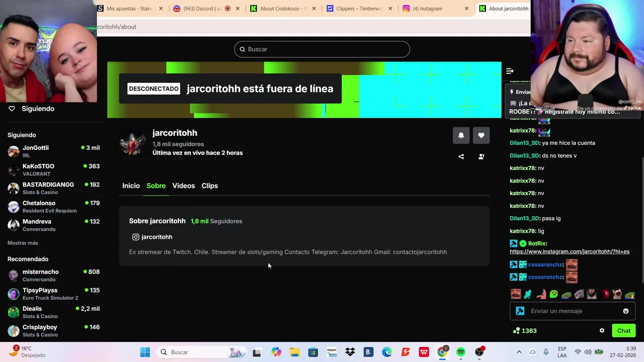Viewport: 644px width, 362px height.
Task: Click the volume icon in system tray
Action: click(587, 352)
